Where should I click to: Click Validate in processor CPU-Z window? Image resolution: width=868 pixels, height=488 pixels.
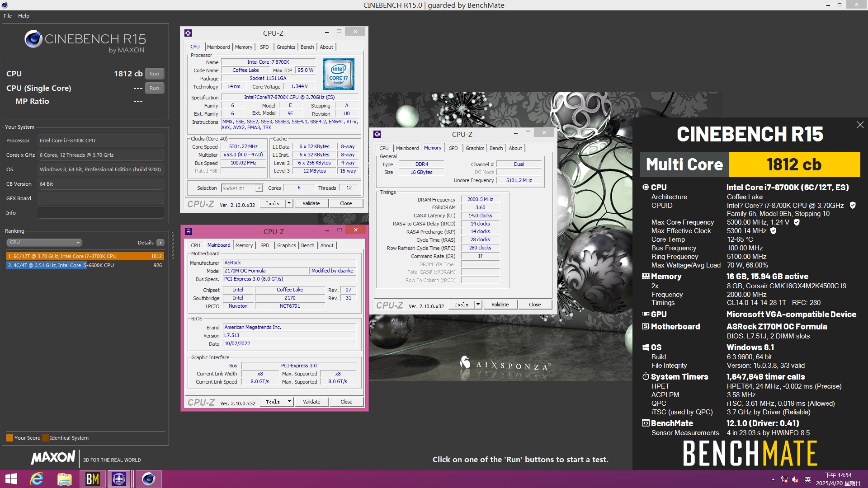pyautogui.click(x=311, y=203)
